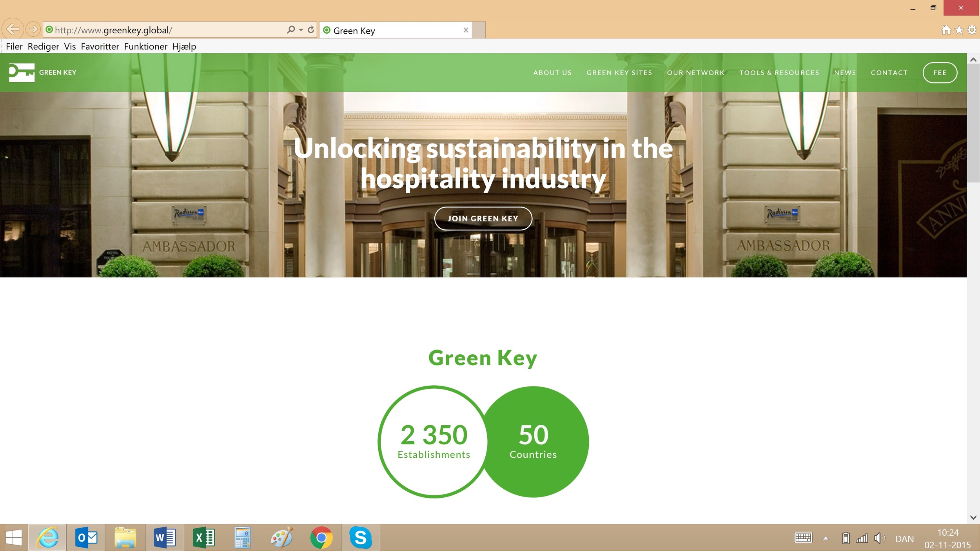Open OUR NETWORK navigation link

coord(696,73)
